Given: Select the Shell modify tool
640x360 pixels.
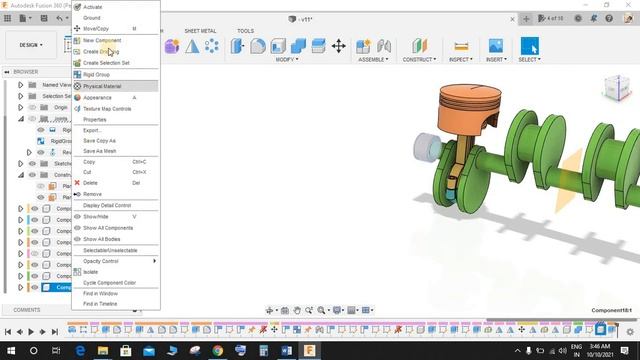Looking at the screenshot, I should [x=278, y=46].
